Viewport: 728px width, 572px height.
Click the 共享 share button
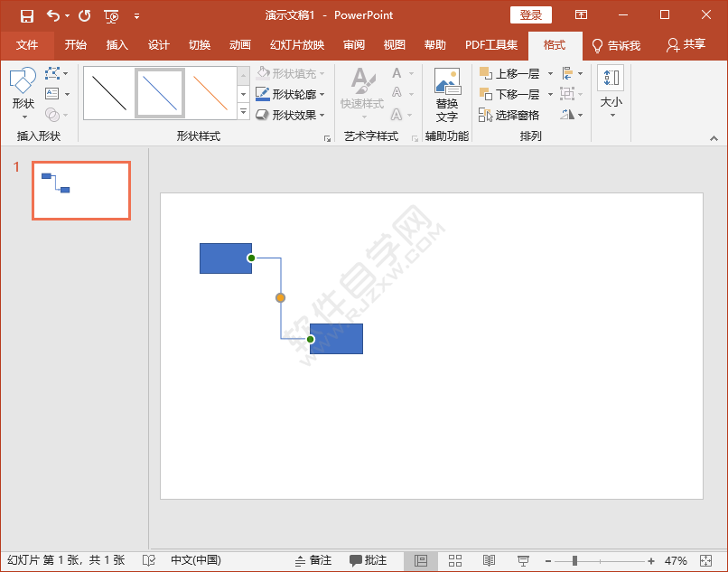pyautogui.click(x=686, y=45)
